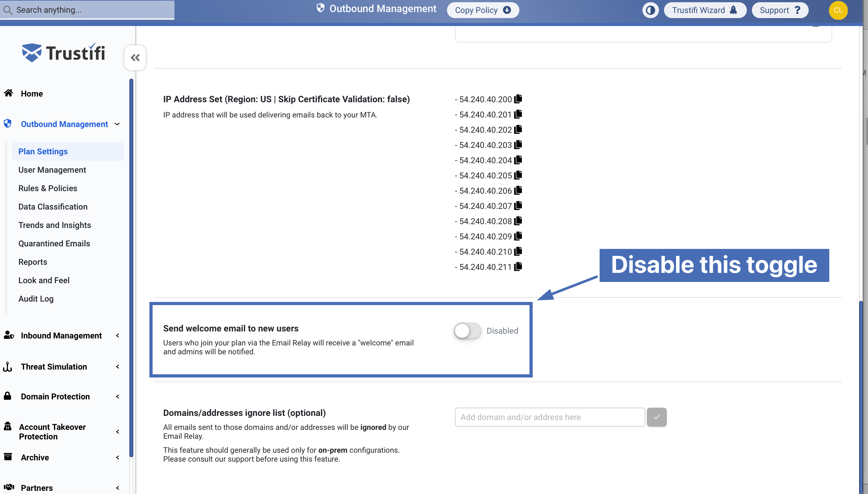This screenshot has height=494, width=868.
Task: Click the Outbound Management shield icon
Action: point(8,123)
